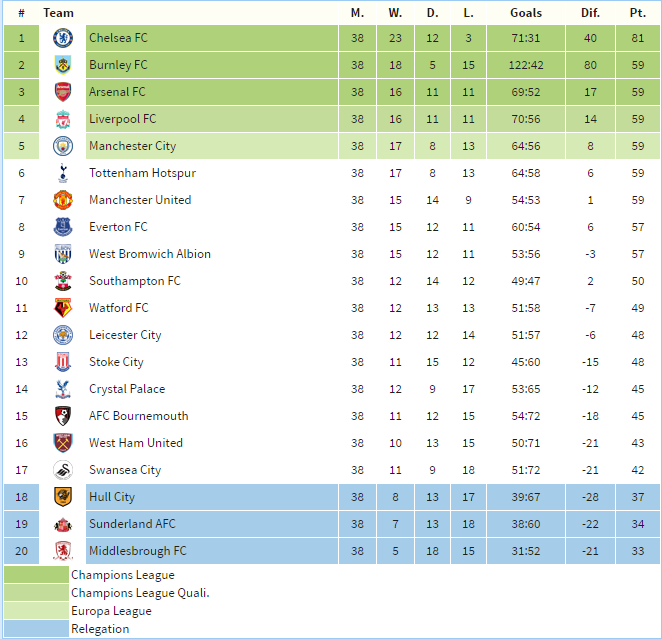Click the Liverpool FC club crest

pyautogui.click(x=63, y=119)
